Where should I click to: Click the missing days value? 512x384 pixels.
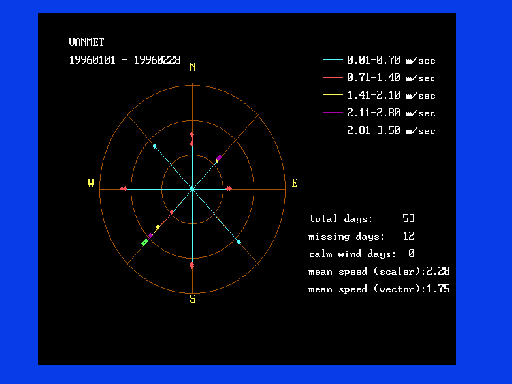409,236
